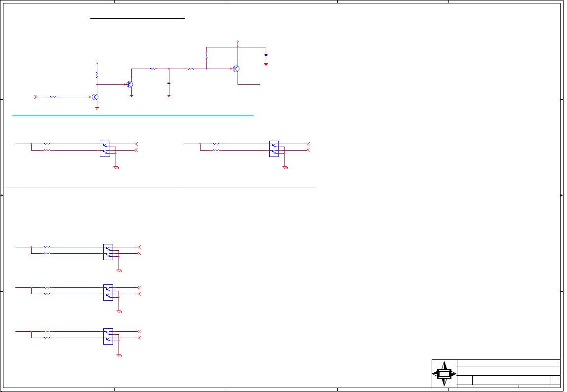Select the power node symbol at the sheet's highest point
This screenshot has width=567, height=392.
tap(238, 42)
